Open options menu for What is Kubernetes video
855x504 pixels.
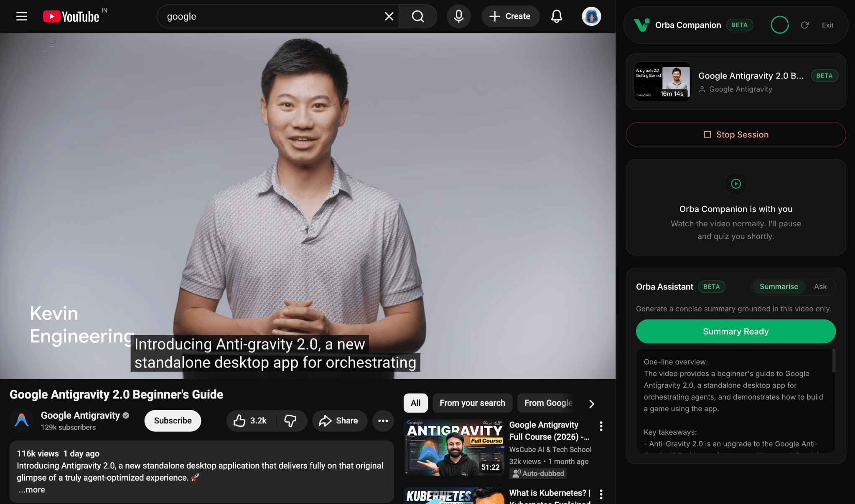601,494
